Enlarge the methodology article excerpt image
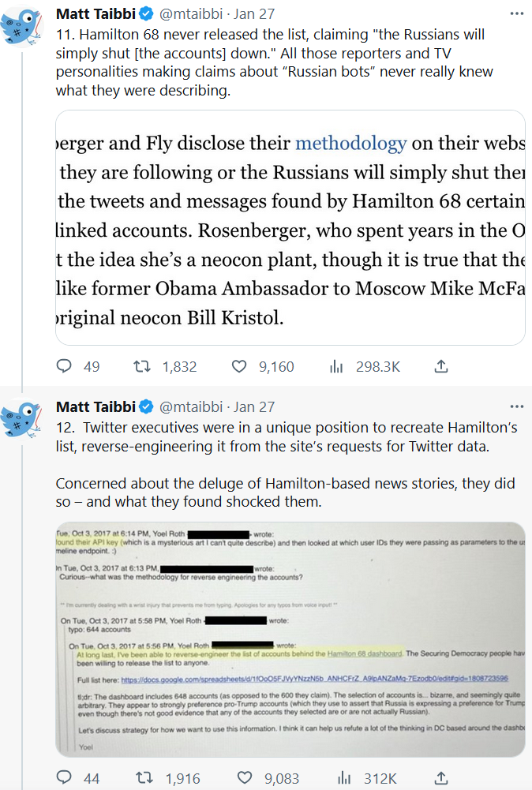The image size is (532, 790). pyautogui.click(x=290, y=227)
